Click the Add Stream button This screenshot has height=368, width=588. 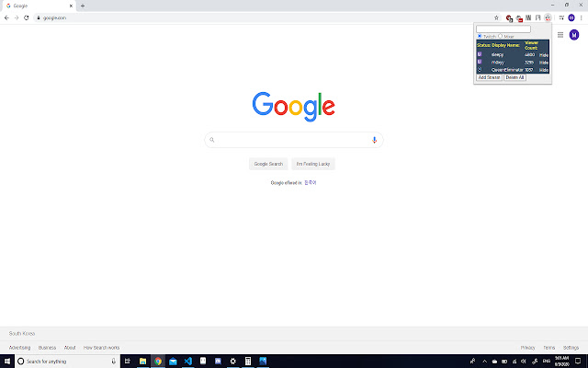(x=489, y=77)
